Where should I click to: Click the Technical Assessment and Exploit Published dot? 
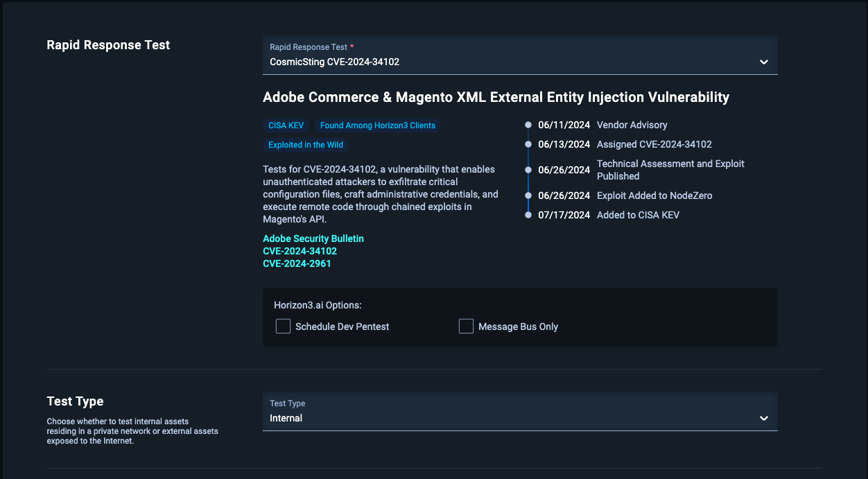pos(528,170)
